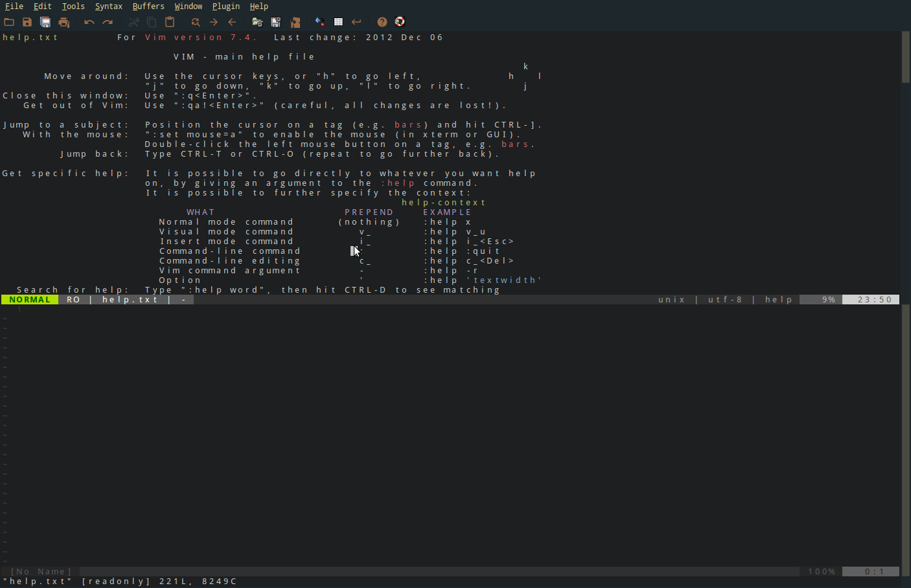Click the 'Vim version 7.4.' text
911x588 pixels.
201,38
